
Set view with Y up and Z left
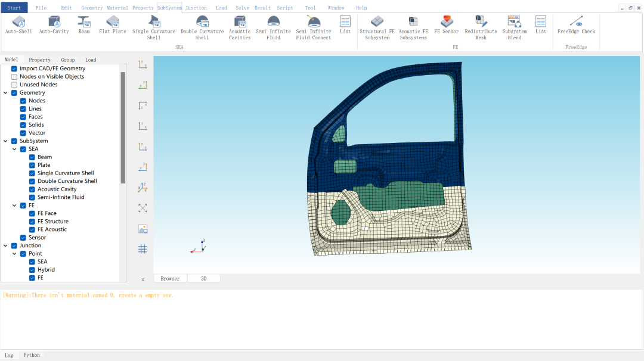coord(143,167)
